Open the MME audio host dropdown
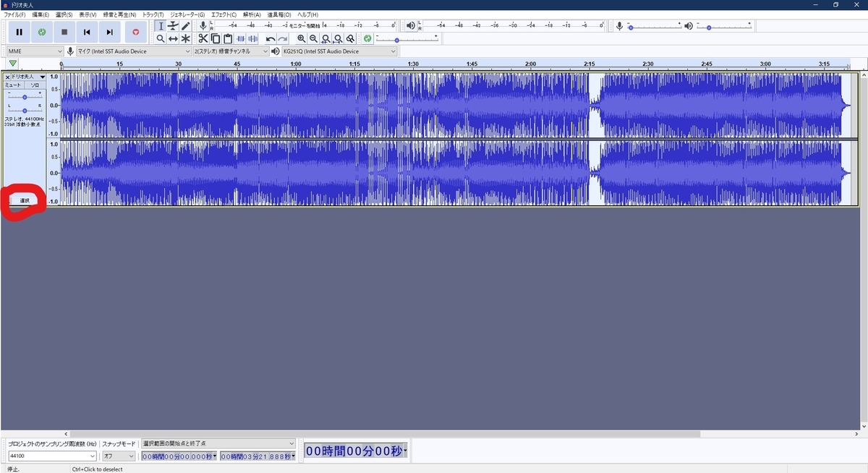Screen dimensions: 868x473 click(x=35, y=51)
